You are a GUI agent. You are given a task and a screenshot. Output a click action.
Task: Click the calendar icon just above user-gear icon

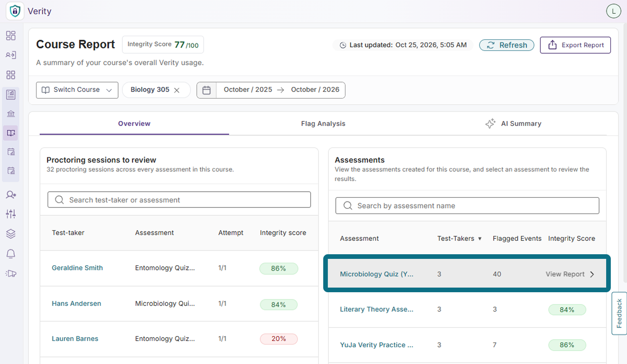tap(11, 171)
